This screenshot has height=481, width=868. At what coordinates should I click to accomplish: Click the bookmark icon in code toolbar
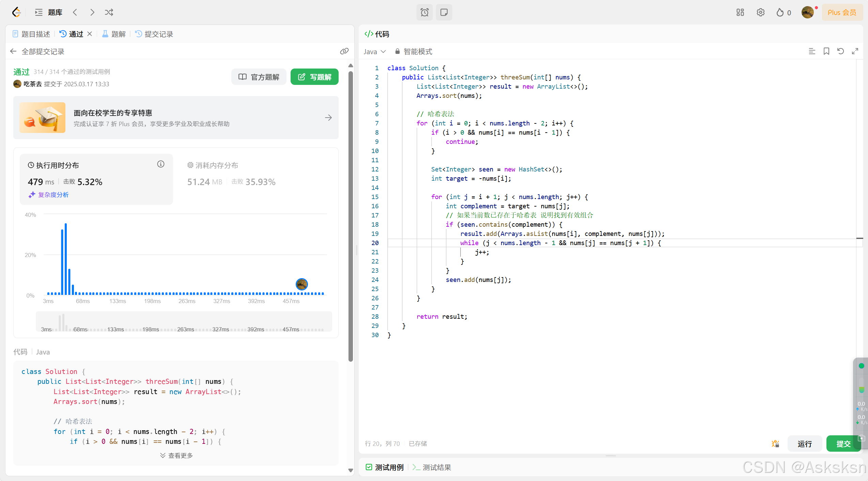click(x=826, y=51)
